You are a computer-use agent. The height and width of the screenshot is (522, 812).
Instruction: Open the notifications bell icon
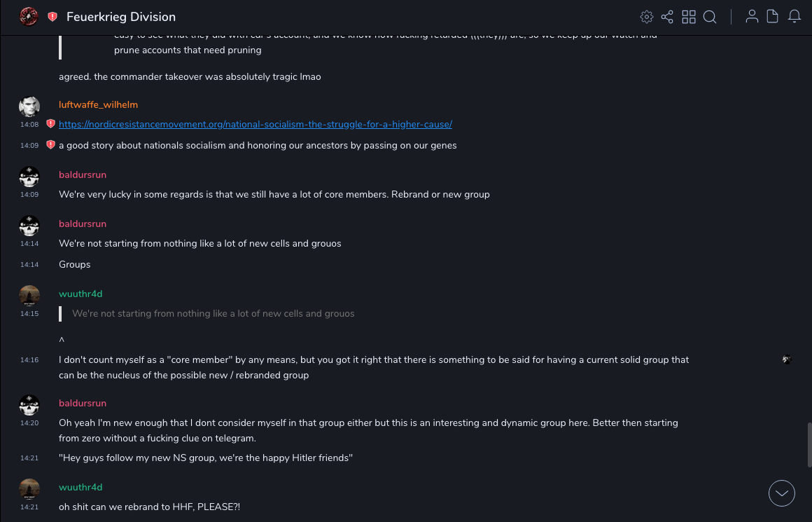tap(794, 17)
